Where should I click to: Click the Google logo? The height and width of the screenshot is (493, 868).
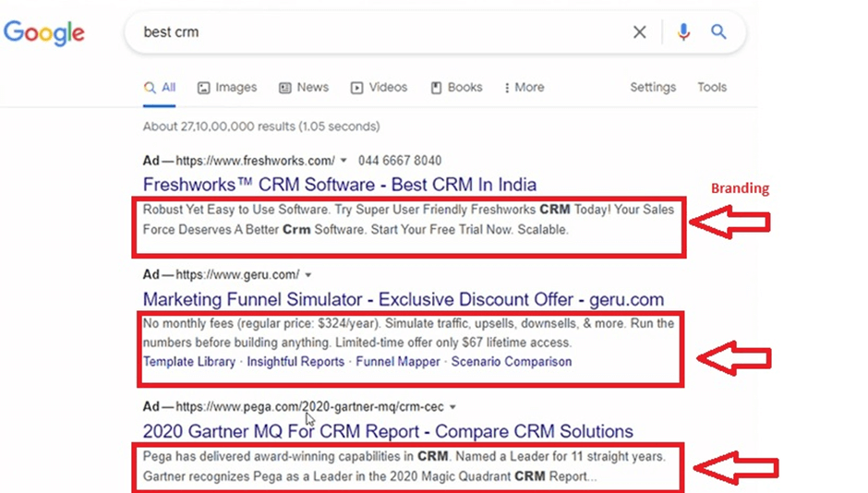pyautogui.click(x=43, y=33)
